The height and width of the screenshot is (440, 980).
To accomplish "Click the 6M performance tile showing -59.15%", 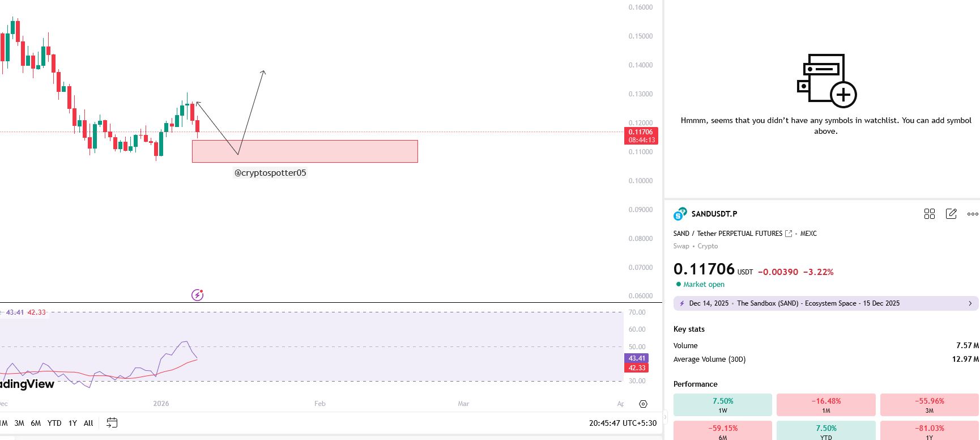I will pyautogui.click(x=723, y=430).
